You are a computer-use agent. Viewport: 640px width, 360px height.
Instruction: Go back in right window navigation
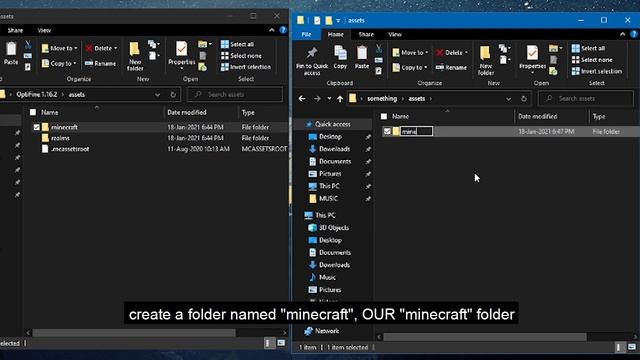pyautogui.click(x=302, y=98)
